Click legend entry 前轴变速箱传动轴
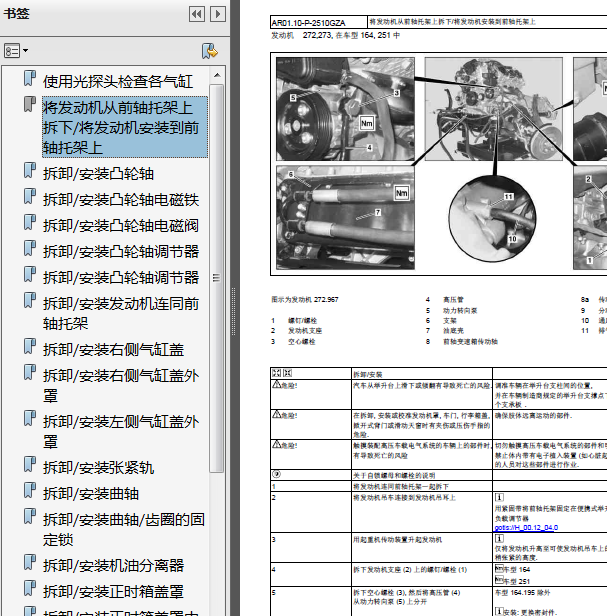607x616 pixels. click(470, 341)
